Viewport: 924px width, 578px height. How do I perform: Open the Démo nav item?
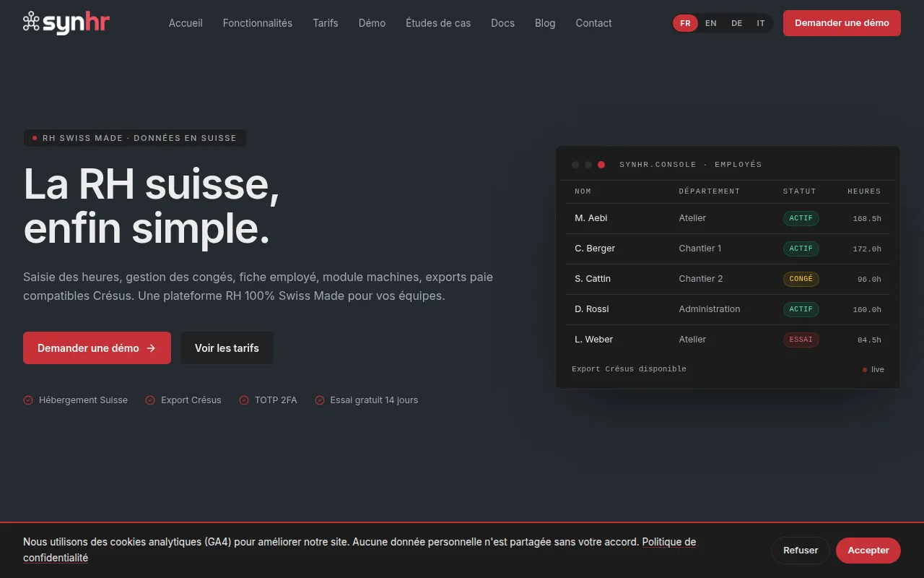pos(372,23)
